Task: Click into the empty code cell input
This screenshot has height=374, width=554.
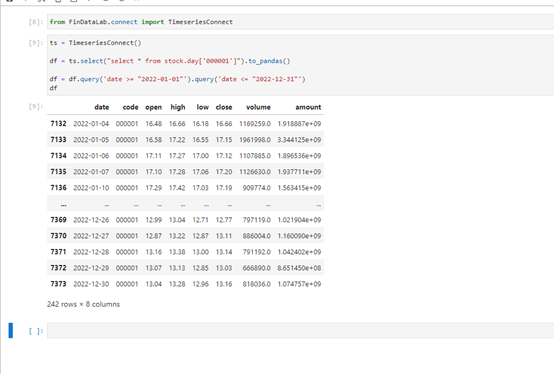Action: [x=300, y=331]
